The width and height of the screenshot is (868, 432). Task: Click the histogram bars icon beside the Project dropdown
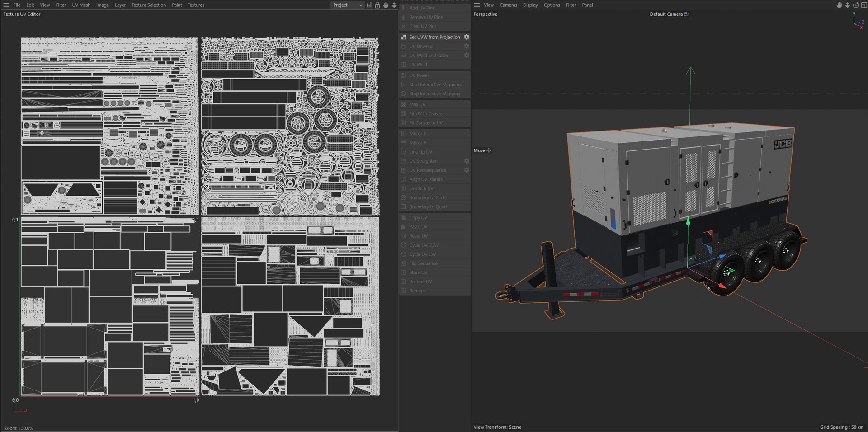369,5
